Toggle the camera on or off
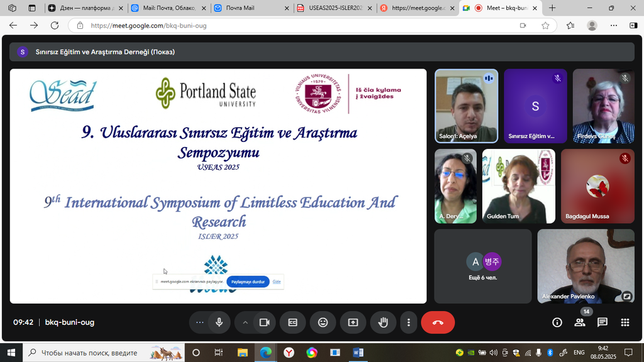 pyautogui.click(x=265, y=322)
